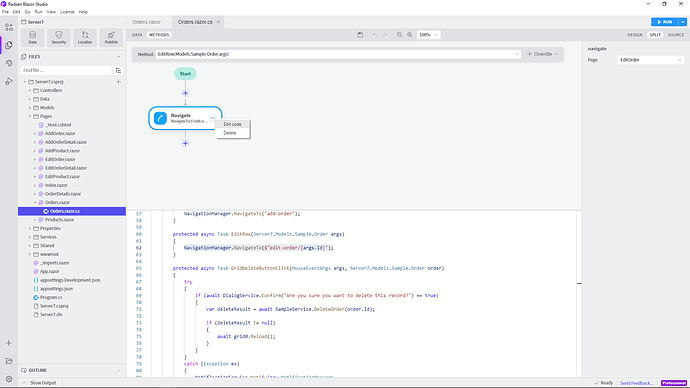This screenshot has width=690, height=388.
Task: Choose Delete from context menu
Action: tap(230, 133)
